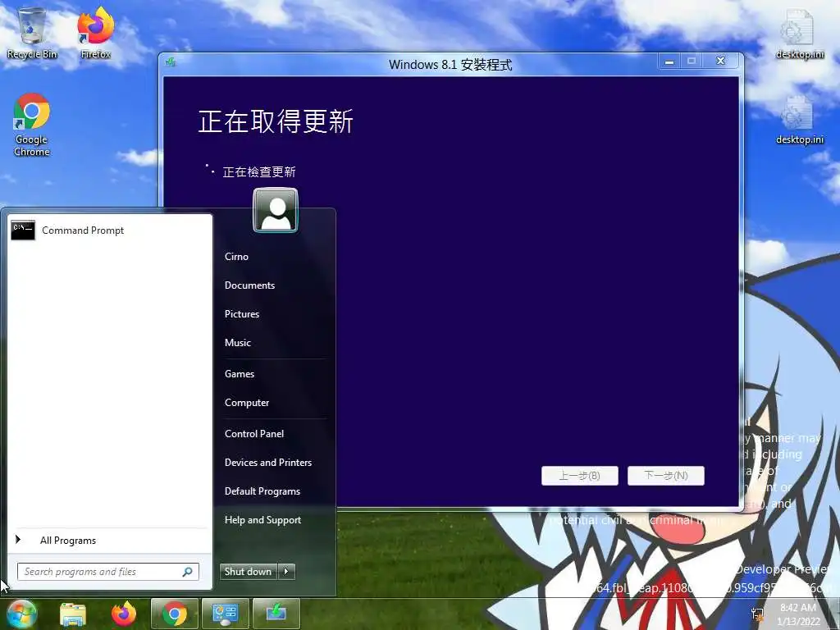Open Games from Start menu
The image size is (840, 630).
tap(240, 374)
